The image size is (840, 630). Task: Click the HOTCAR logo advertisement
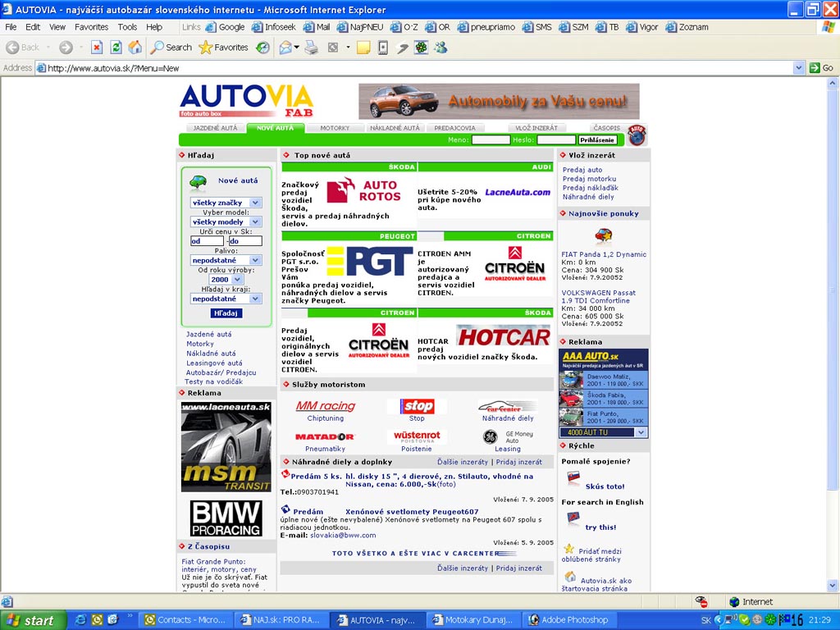[x=504, y=337]
